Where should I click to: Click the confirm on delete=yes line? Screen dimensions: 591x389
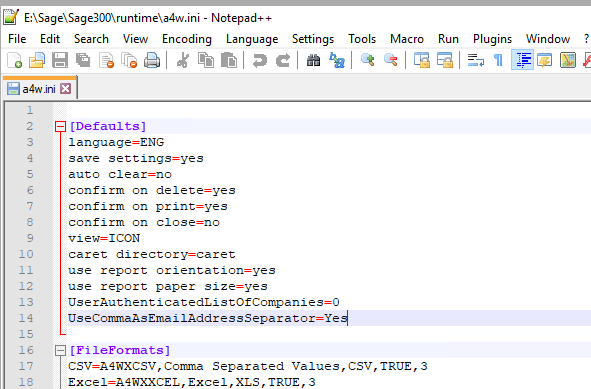(152, 190)
